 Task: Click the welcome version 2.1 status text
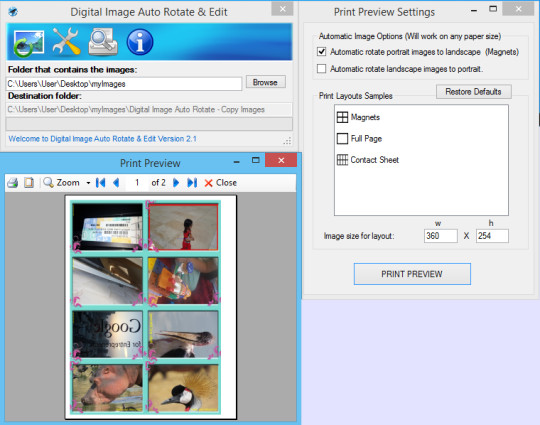pyautogui.click(x=102, y=139)
